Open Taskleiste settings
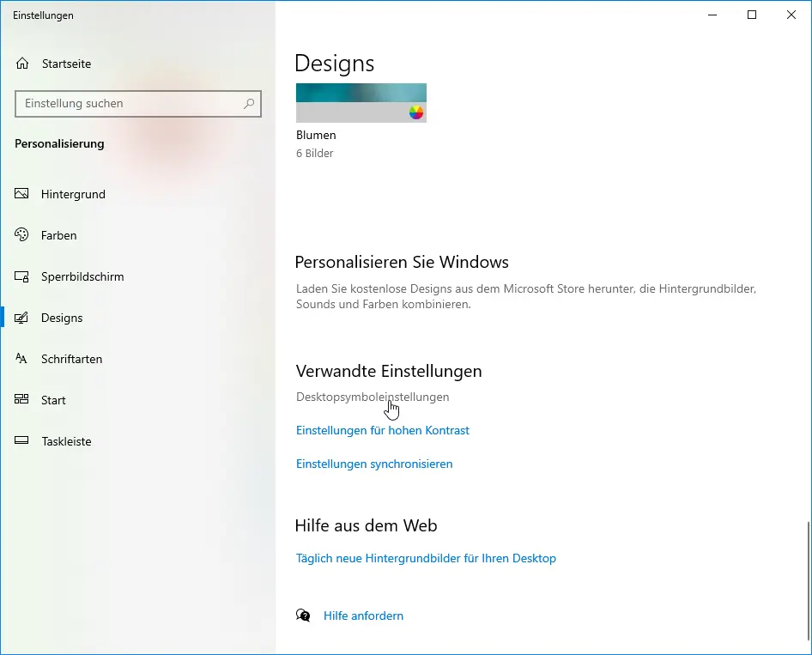This screenshot has height=655, width=812. (x=137, y=441)
